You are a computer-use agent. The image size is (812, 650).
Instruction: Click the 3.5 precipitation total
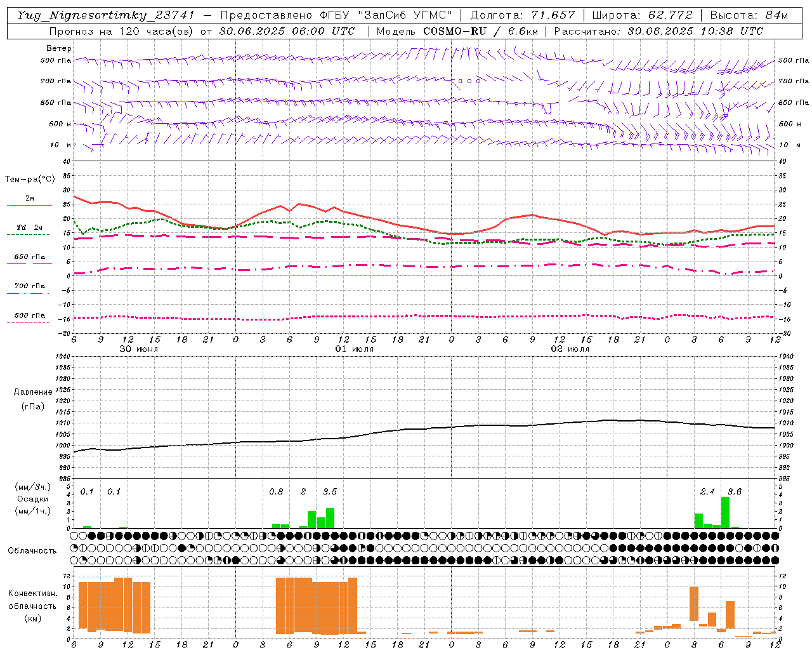(330, 492)
